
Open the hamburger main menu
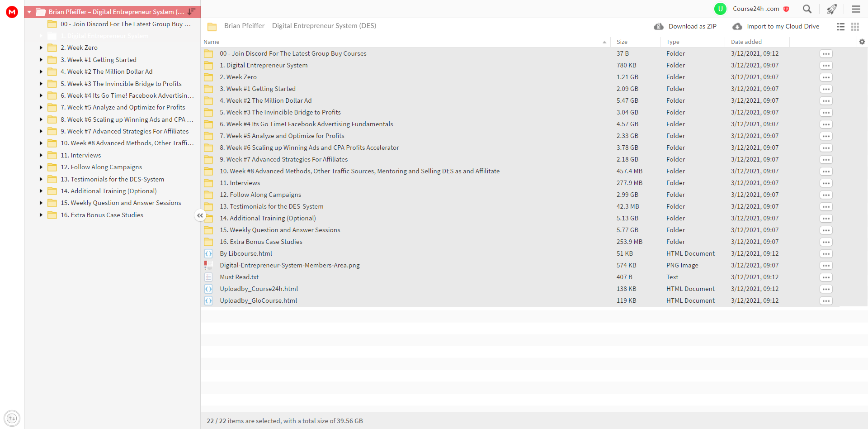tap(856, 9)
